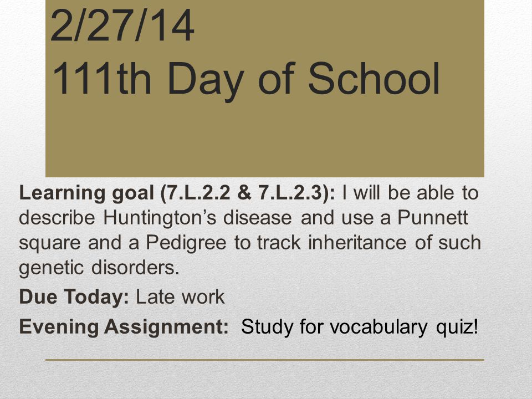This screenshot has width=532, height=399.
Task: Click the word 'describe' in the goal
Action: (x=57, y=218)
